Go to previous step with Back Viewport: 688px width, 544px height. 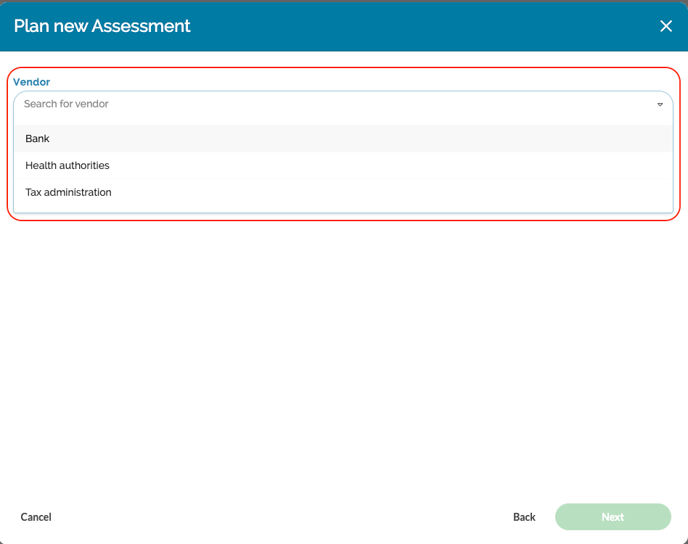point(524,517)
